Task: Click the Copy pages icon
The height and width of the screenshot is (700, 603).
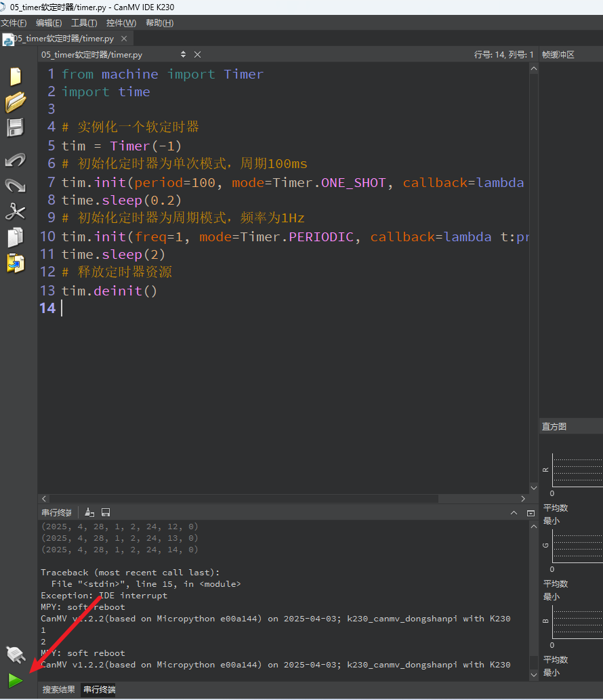Action: [x=16, y=237]
